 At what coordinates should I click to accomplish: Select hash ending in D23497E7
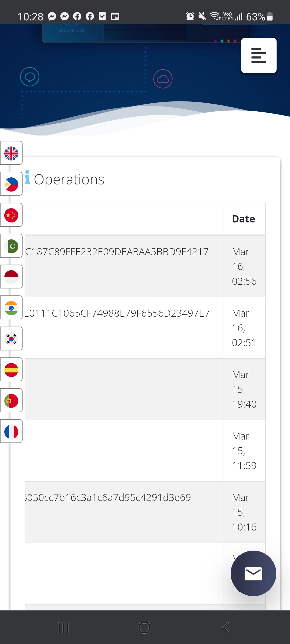click(x=117, y=313)
